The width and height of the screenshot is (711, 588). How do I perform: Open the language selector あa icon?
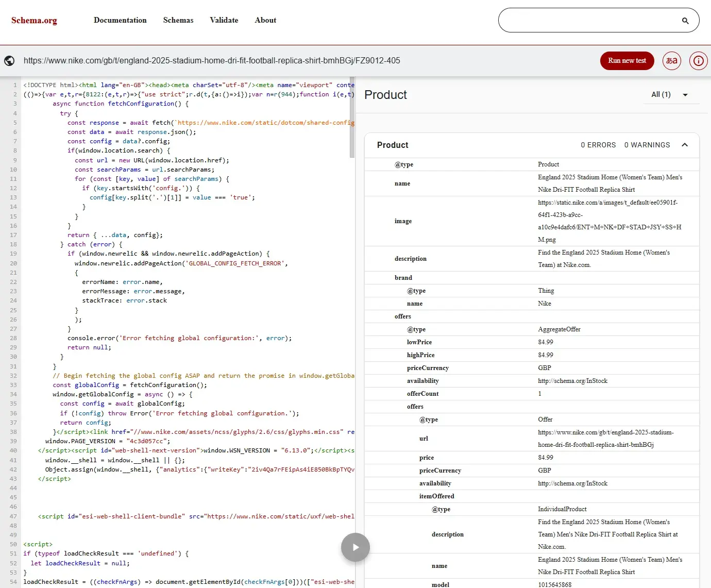tap(671, 60)
